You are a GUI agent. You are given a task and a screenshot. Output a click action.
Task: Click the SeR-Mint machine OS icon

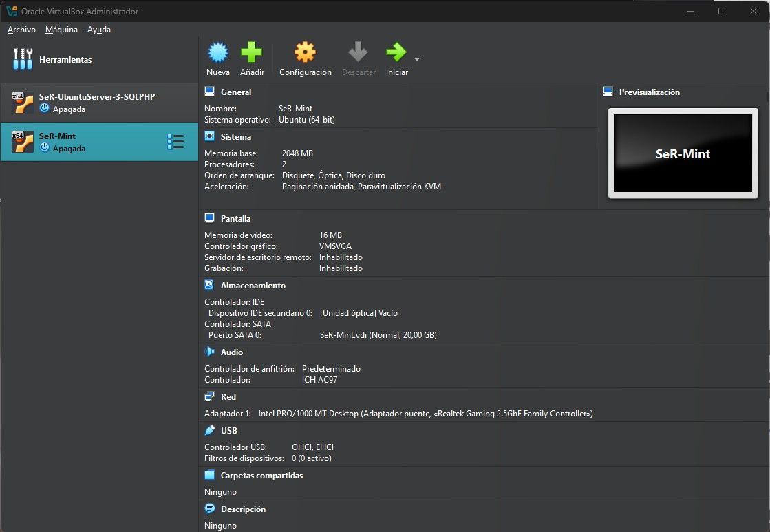(x=23, y=142)
